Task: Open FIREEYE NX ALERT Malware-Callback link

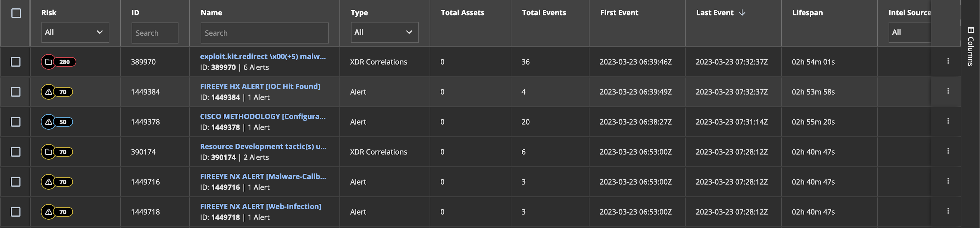Action: 263,176
